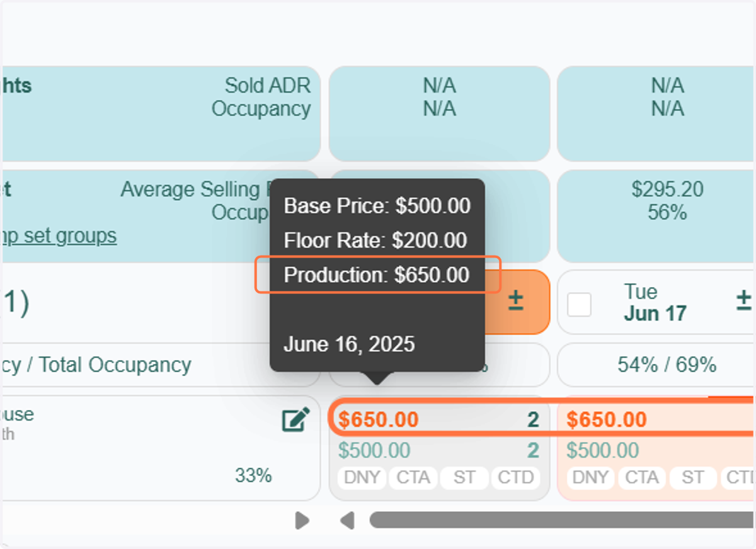This screenshot has height=549, width=756.
Task: Click the horizontal scrollbar track
Action: pos(562,520)
